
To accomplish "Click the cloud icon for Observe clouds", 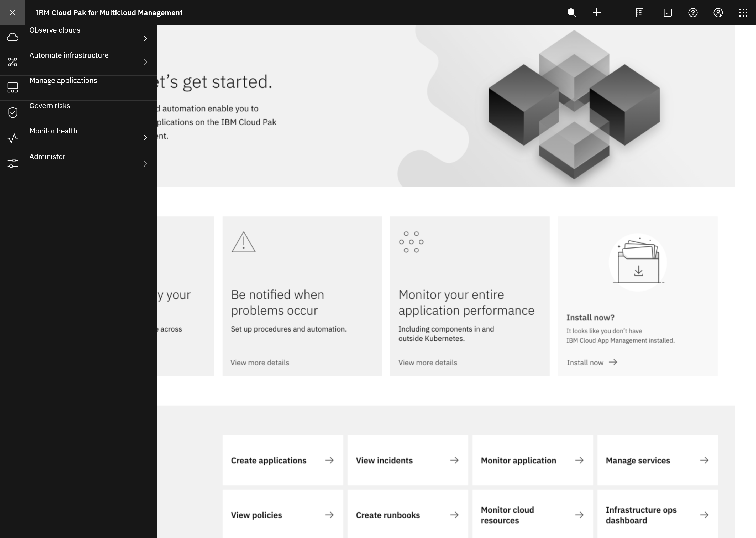I will [x=13, y=37].
